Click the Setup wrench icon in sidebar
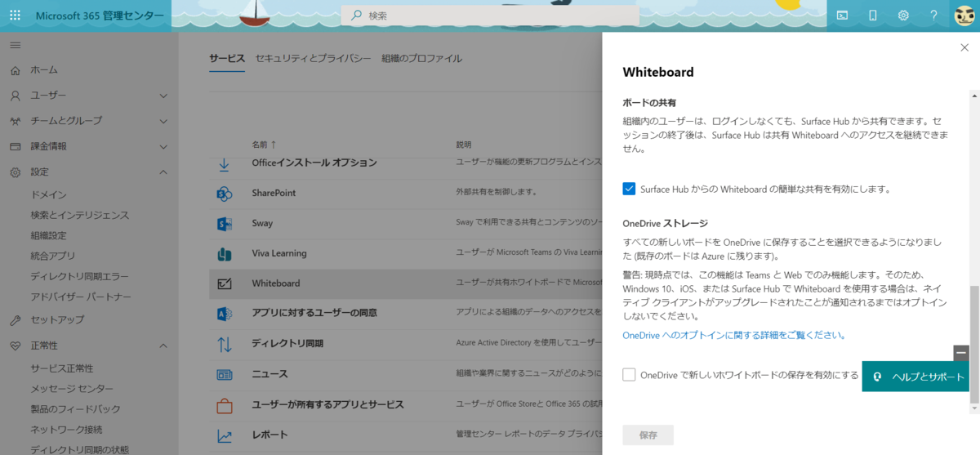The image size is (980, 455). pyautogui.click(x=15, y=319)
